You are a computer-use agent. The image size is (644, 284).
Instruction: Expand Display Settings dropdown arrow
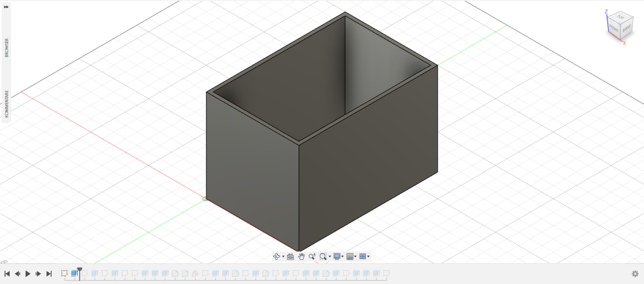pyautogui.click(x=342, y=257)
